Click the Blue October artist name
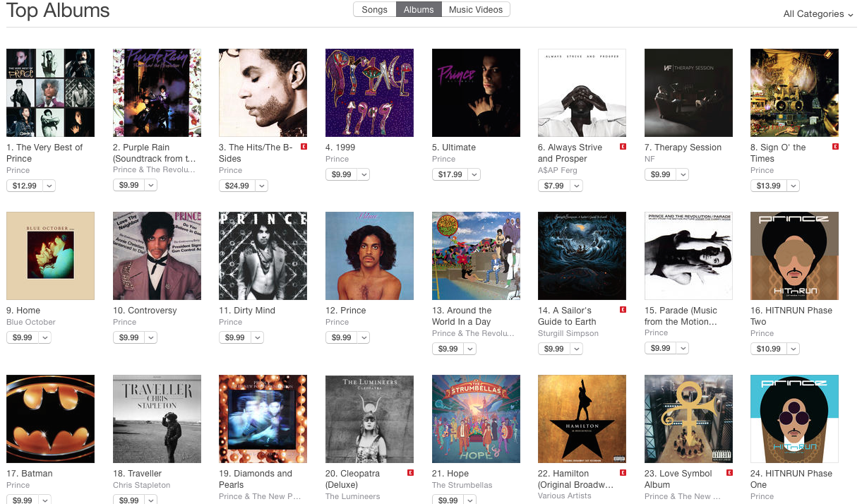This screenshot has width=862, height=504. point(31,322)
